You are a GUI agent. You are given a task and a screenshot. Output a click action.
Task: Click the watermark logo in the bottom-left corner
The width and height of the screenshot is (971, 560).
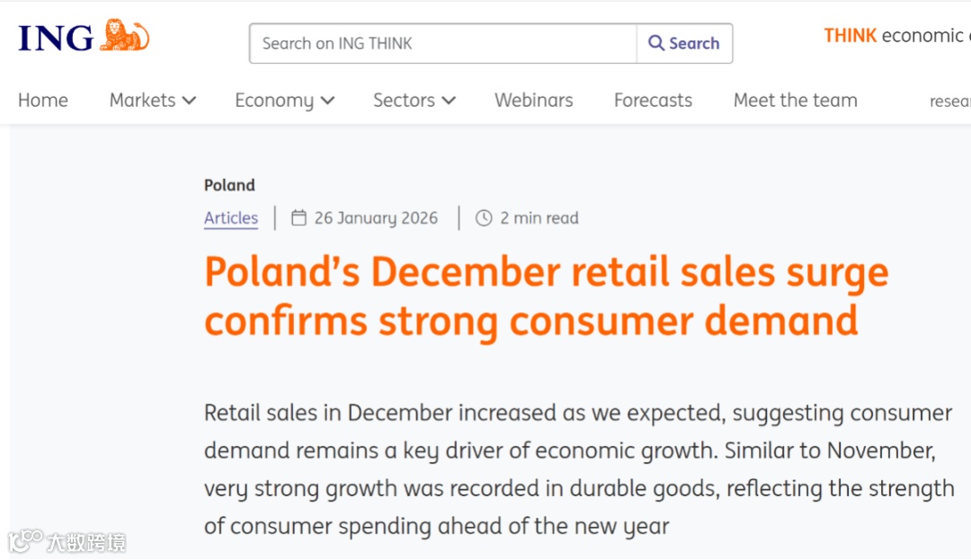pyautogui.click(x=25, y=541)
